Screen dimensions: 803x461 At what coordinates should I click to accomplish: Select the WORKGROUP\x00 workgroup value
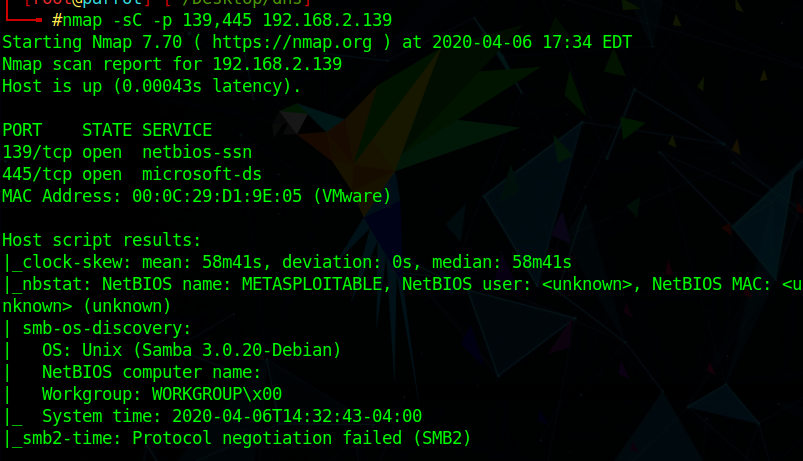pos(217,395)
